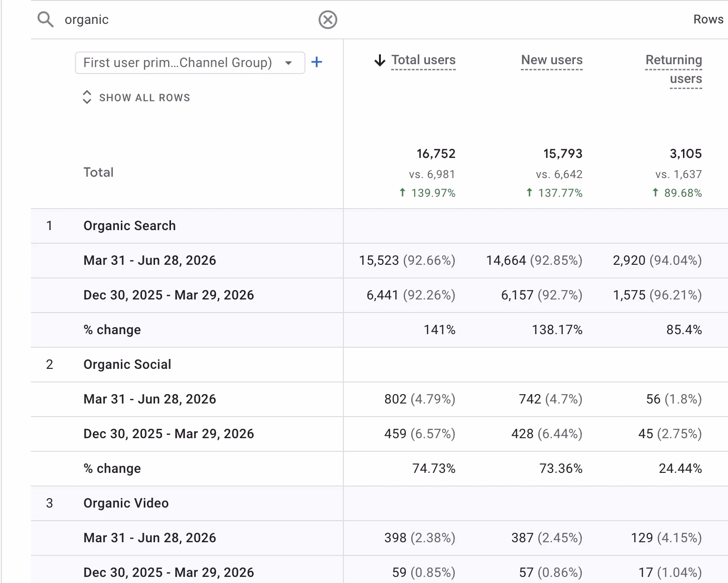Viewport: 728px width, 583px height.
Task: Click value 742 (4.7%)
Action: point(550,399)
